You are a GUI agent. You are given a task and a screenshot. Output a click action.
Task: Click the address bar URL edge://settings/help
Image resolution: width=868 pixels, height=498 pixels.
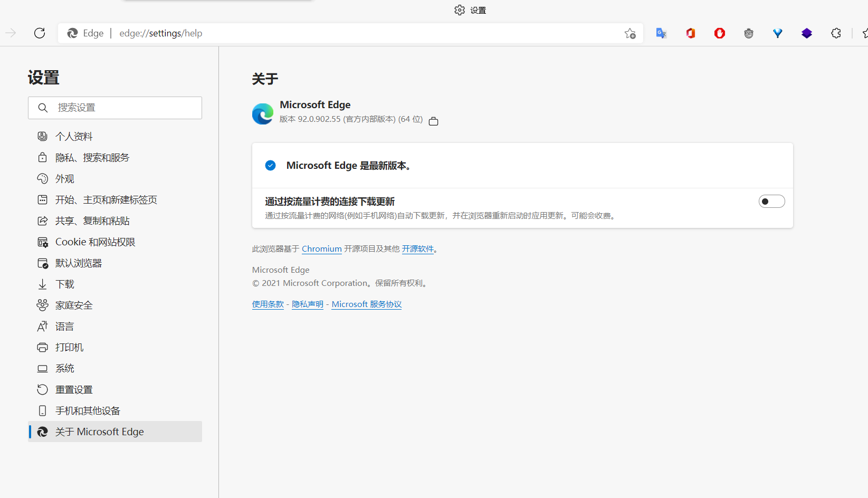pos(161,33)
